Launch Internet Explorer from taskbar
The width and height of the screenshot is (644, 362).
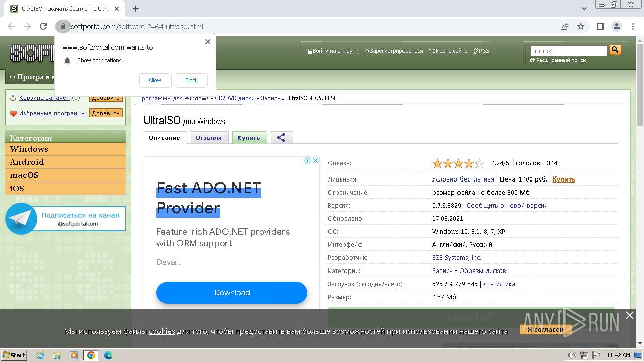coord(40,355)
